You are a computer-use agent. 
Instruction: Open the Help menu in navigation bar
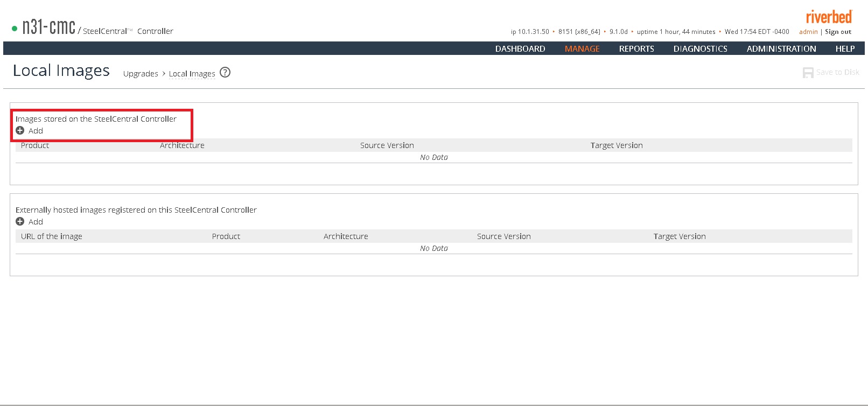point(845,48)
